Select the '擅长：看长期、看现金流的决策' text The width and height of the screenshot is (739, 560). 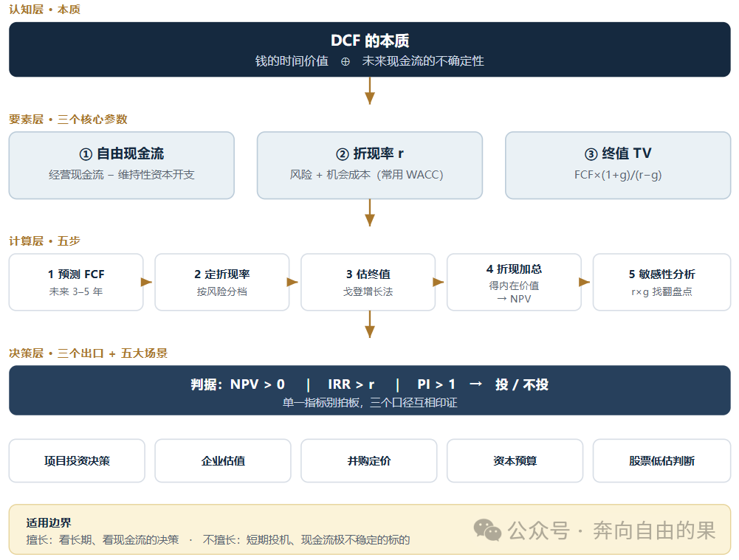pyautogui.click(x=103, y=540)
